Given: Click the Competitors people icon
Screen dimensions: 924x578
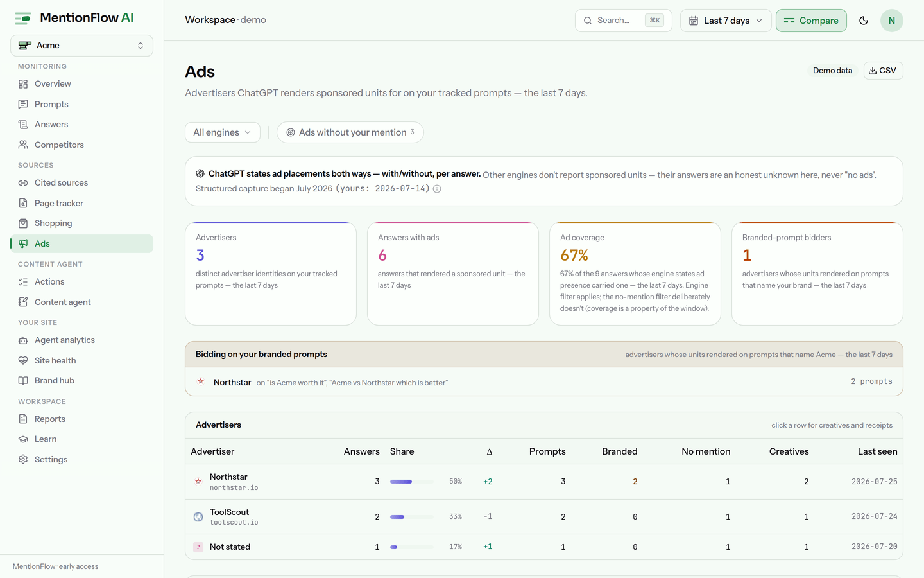Looking at the screenshot, I should pos(23,144).
